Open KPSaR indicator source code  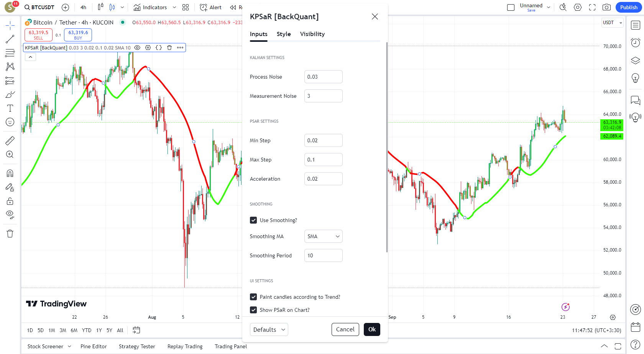(x=159, y=48)
